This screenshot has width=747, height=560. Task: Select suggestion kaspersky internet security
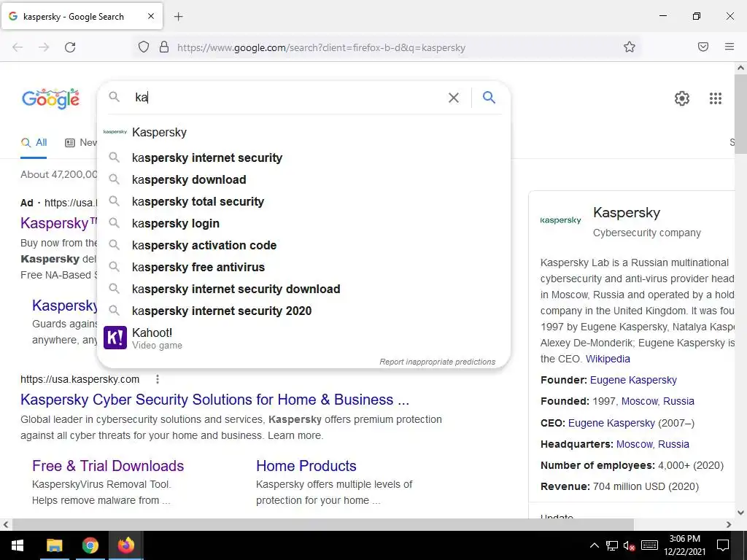303,157
